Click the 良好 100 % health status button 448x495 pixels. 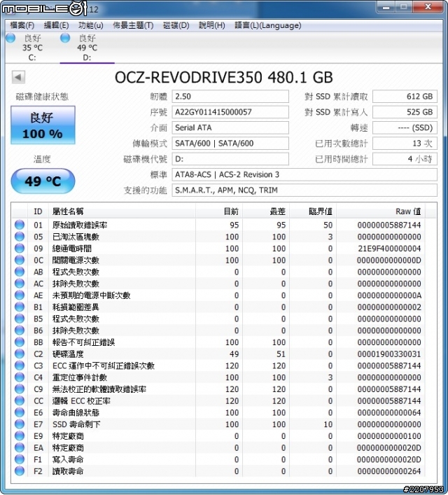(43, 125)
